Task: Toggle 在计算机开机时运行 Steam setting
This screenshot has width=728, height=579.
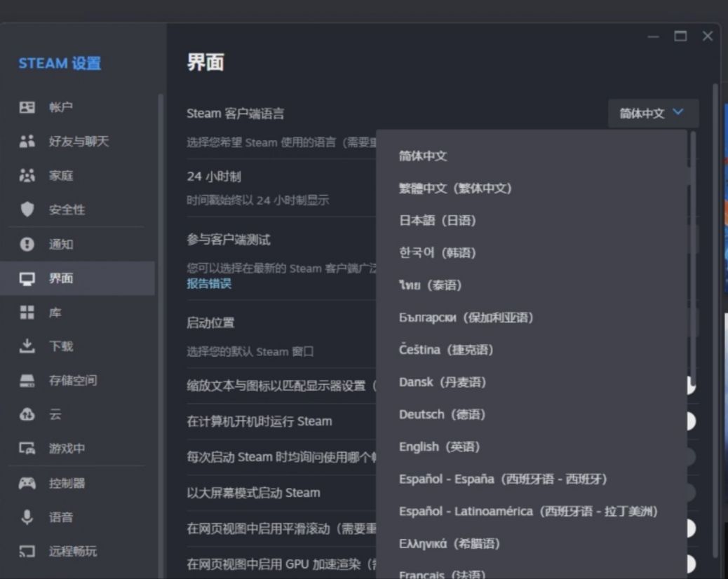Action: coord(689,423)
